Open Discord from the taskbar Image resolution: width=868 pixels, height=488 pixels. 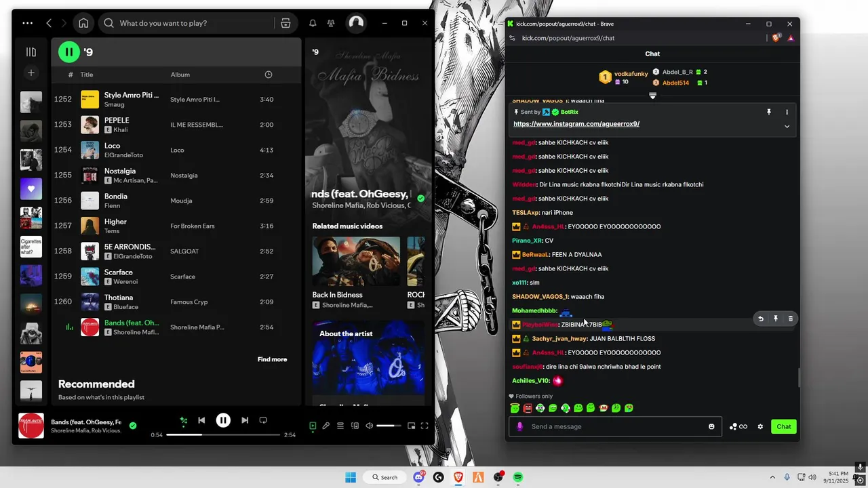pos(419,477)
